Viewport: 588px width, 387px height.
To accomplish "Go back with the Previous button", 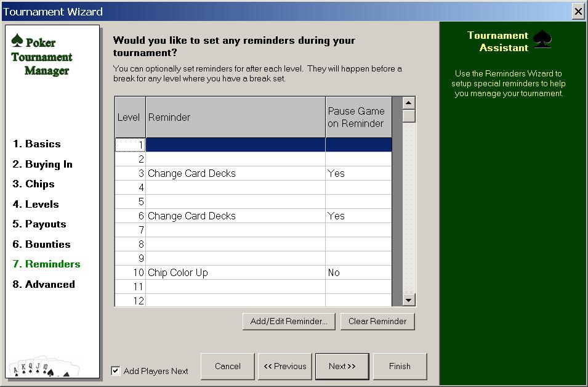I will [284, 366].
